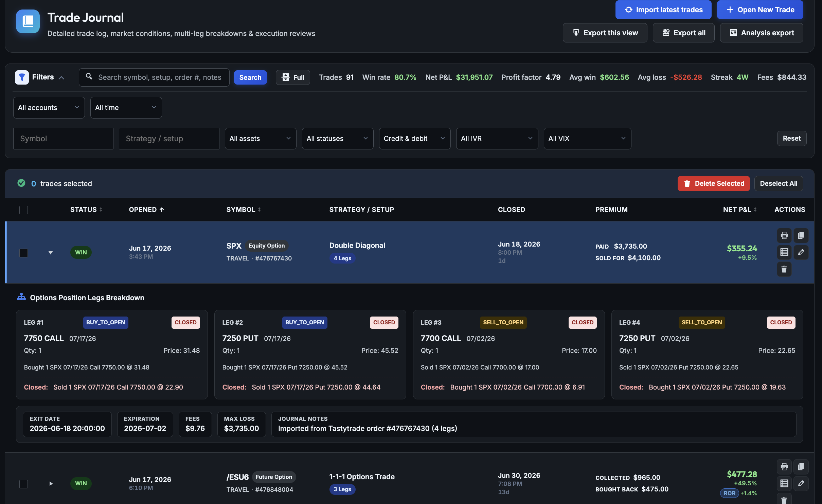Open the All IVR dropdown
Screen dimensions: 822x504
497,139
